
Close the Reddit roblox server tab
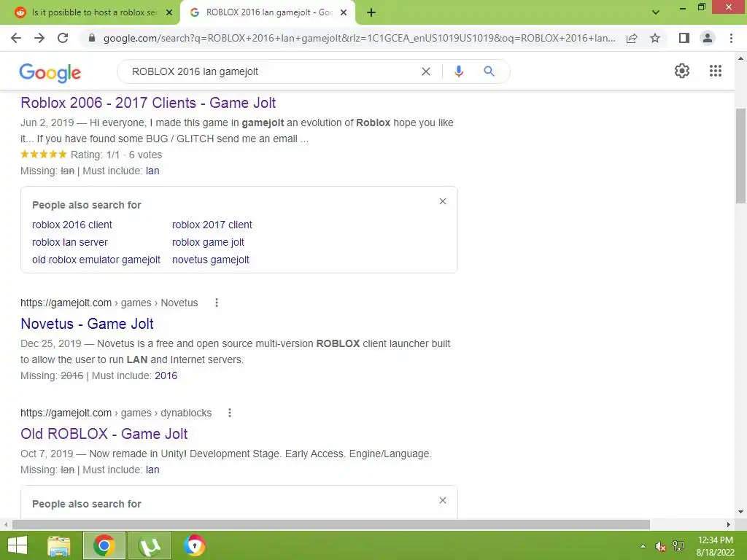[x=169, y=13]
